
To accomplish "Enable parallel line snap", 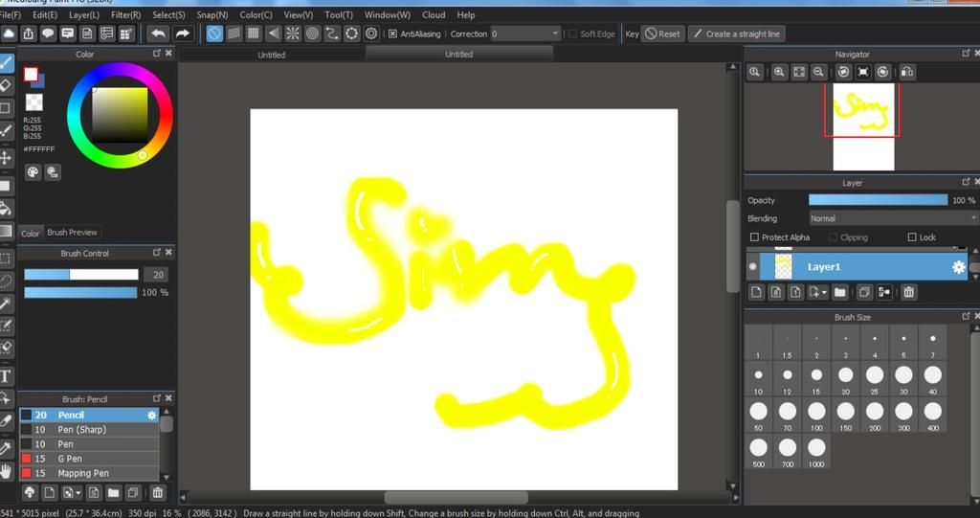I will (x=234, y=34).
